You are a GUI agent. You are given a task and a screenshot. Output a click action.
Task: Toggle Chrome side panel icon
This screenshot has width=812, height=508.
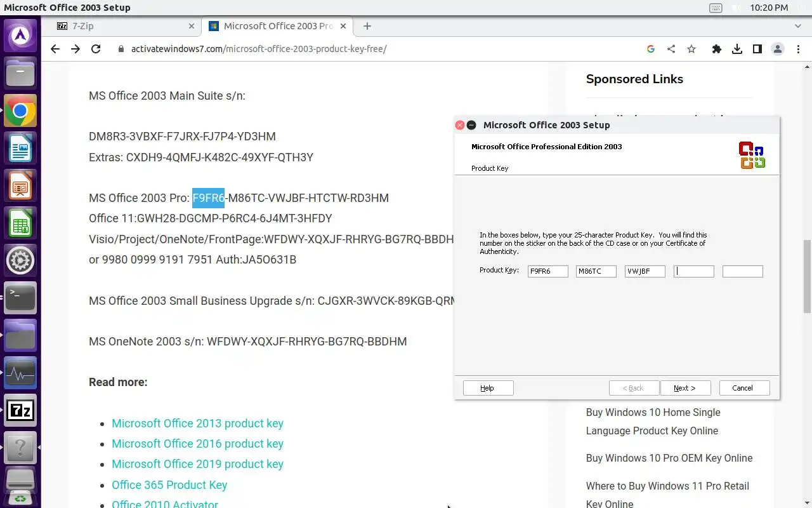click(x=757, y=49)
